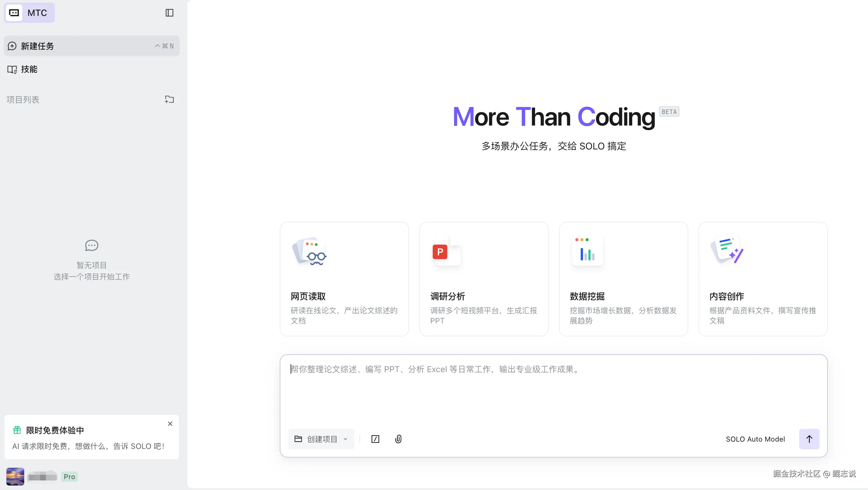
Task: Close the 限时免费体验中 notification
Action: coord(170,424)
